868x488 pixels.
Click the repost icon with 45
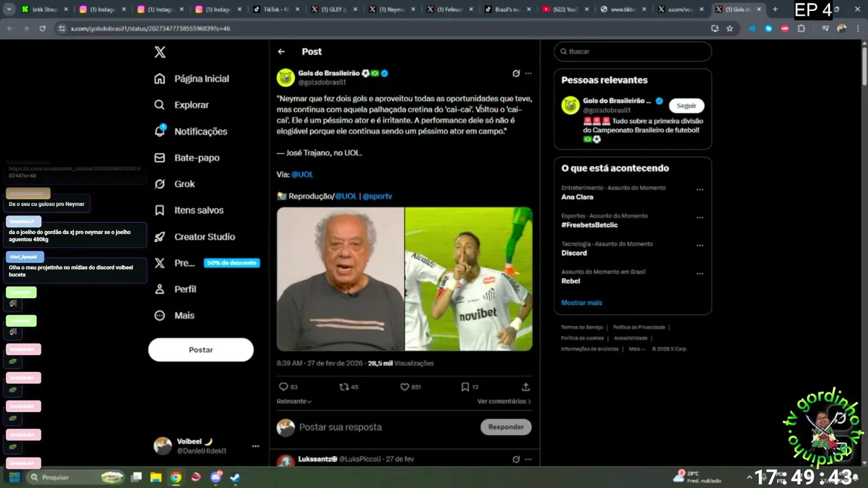click(x=349, y=387)
